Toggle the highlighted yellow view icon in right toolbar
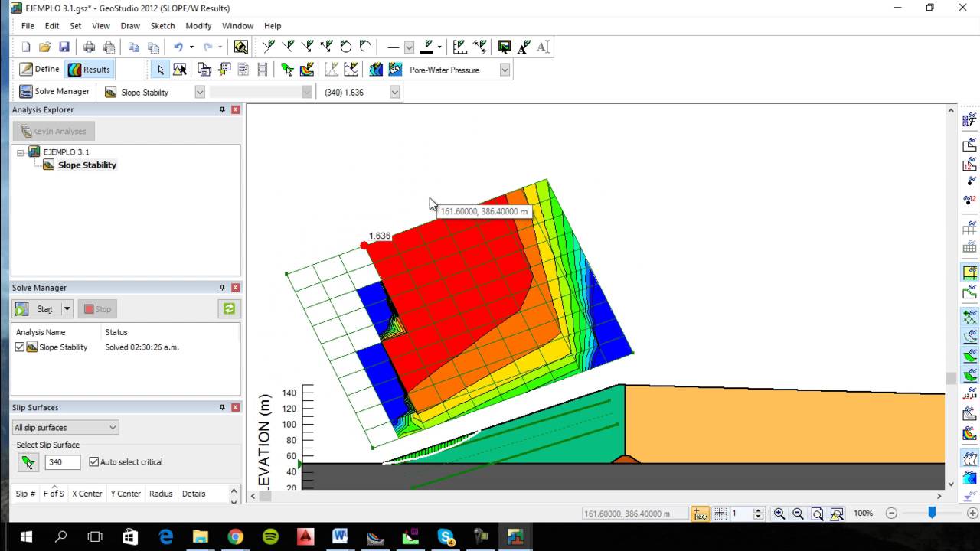The image size is (980, 551). pos(969,272)
